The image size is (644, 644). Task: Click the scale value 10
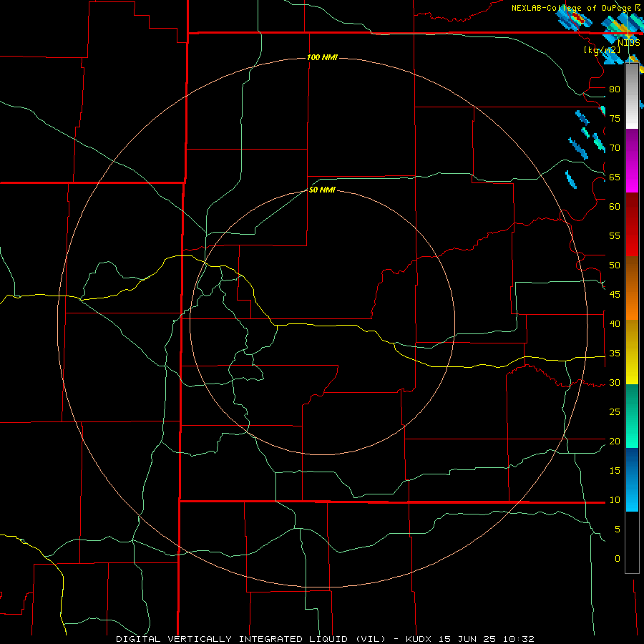[x=615, y=500]
